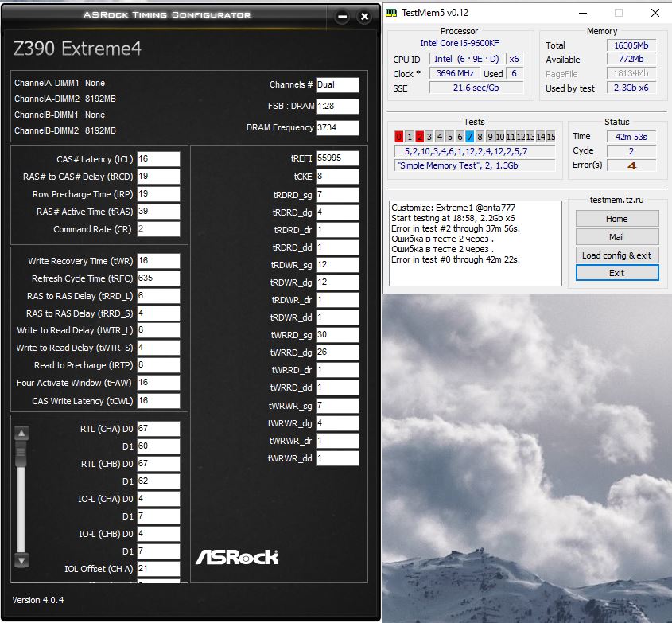Click the Write Recovery Time (tWR) field
This screenshot has width=672, height=623.
point(158,261)
